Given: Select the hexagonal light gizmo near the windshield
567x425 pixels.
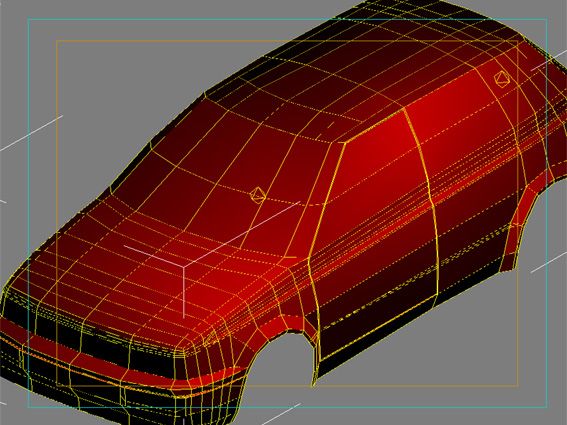Looking at the screenshot, I should (x=258, y=195).
